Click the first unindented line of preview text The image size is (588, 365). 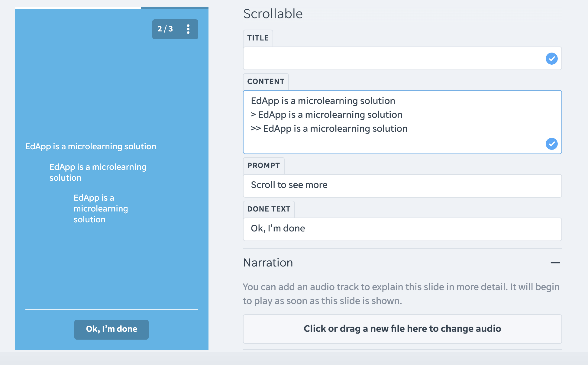pos(91,147)
